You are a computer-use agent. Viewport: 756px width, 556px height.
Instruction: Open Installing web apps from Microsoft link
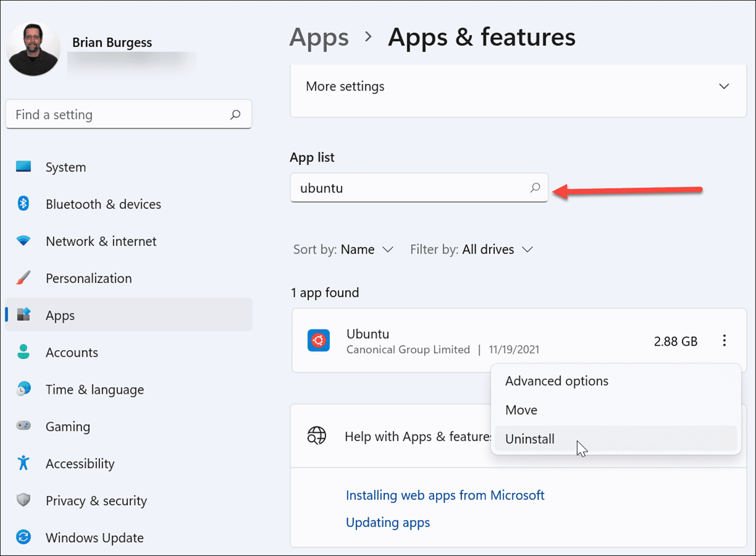pyautogui.click(x=445, y=495)
